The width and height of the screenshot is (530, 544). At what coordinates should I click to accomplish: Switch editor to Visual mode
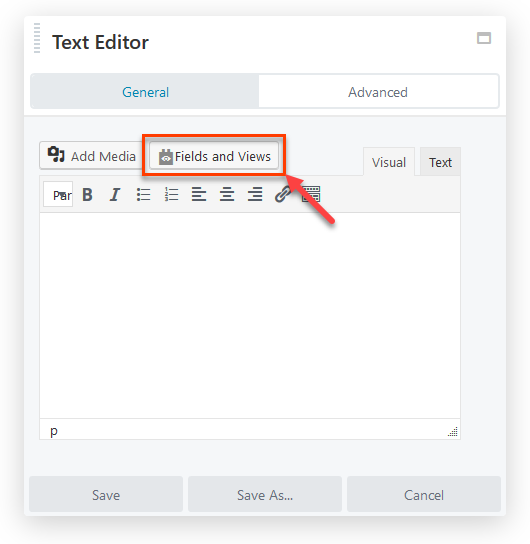(389, 162)
